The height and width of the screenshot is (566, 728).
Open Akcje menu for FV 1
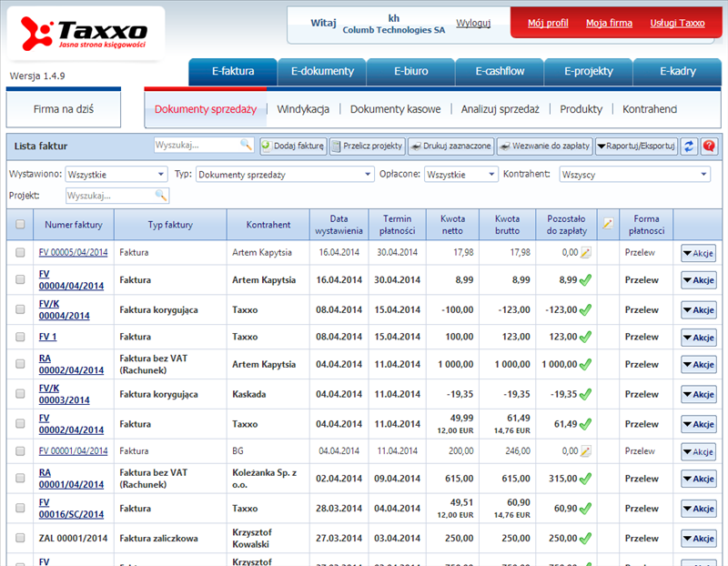click(698, 338)
